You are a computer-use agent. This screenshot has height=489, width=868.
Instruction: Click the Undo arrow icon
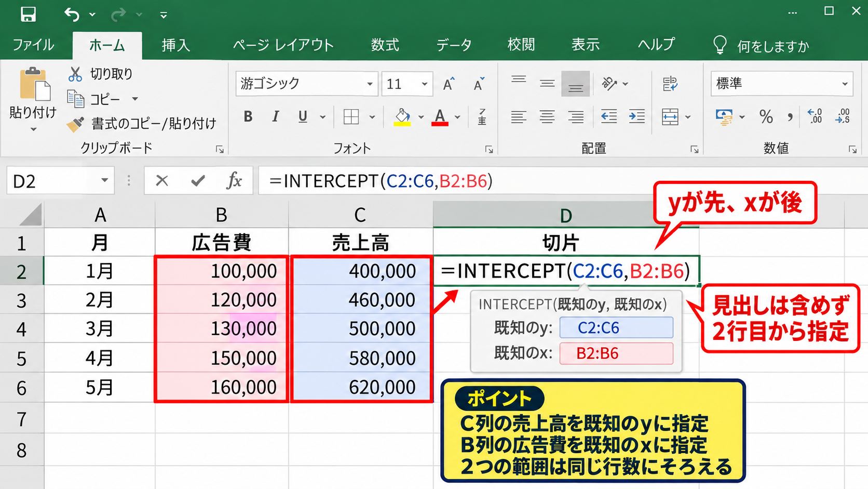click(x=72, y=15)
